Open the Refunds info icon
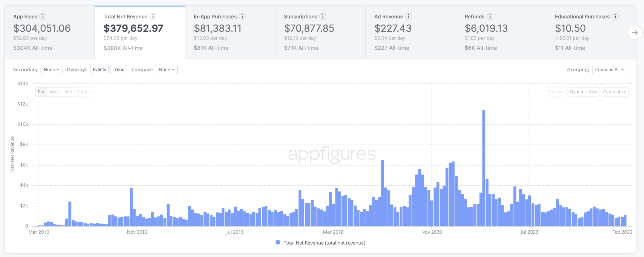Viewport: 644px width, 257px height. tap(490, 17)
